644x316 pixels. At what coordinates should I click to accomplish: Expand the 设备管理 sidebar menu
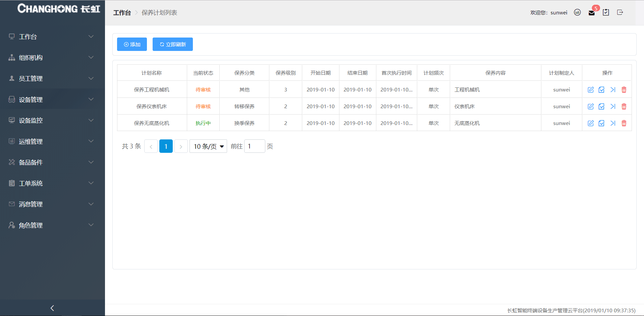52,100
